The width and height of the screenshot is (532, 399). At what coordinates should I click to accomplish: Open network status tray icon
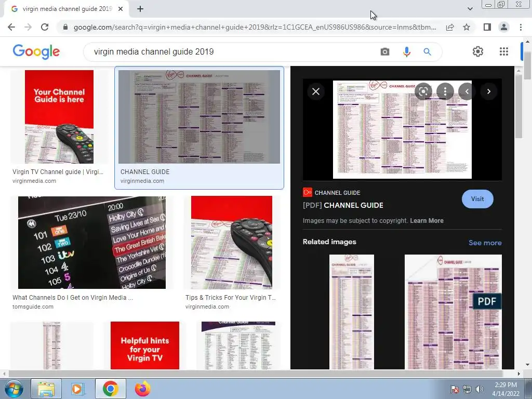point(467,389)
